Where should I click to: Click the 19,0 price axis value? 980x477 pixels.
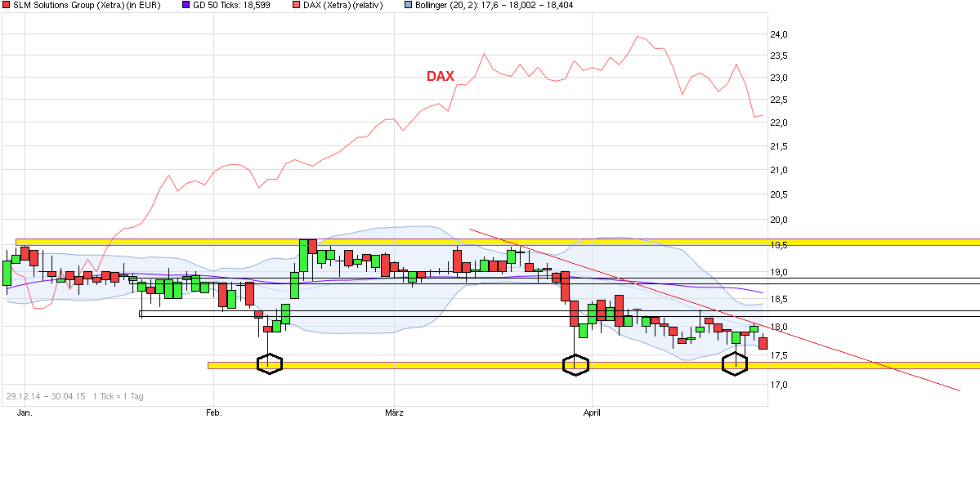pyautogui.click(x=780, y=272)
